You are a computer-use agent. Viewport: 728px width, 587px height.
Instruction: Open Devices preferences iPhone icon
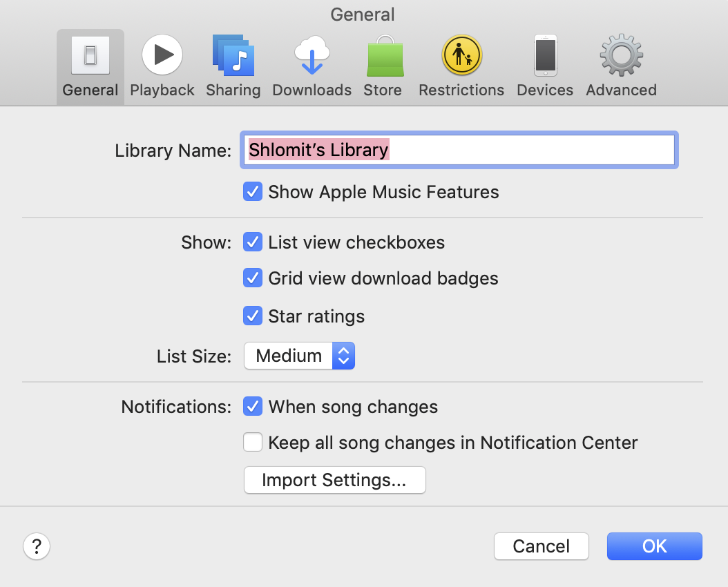(x=545, y=56)
